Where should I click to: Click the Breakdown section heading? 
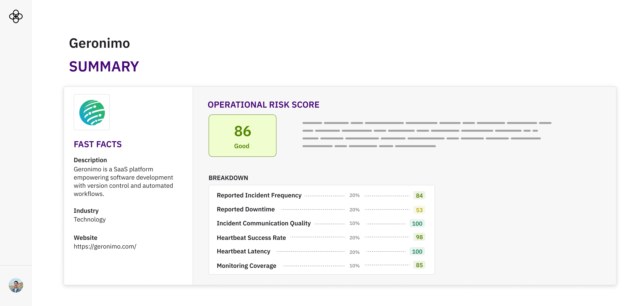(x=228, y=178)
